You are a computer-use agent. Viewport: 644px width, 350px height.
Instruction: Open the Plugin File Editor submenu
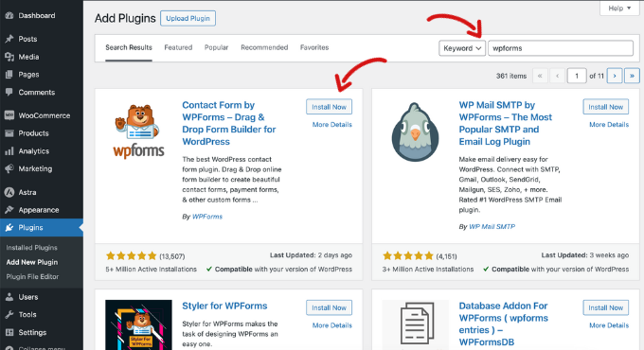32,277
